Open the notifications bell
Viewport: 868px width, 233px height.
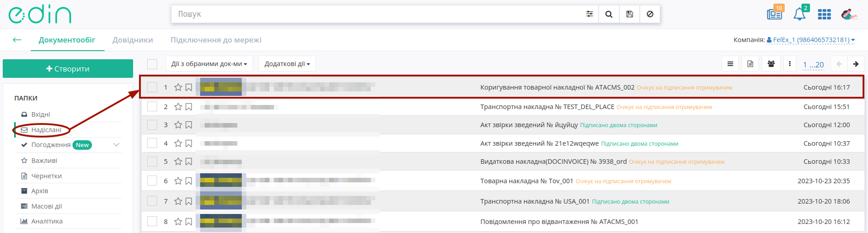[x=800, y=14]
